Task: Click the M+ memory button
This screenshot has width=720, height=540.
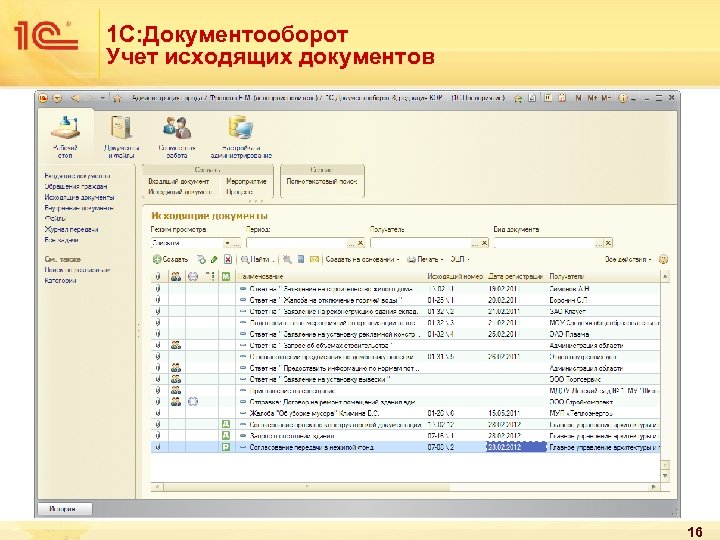Action: click(x=592, y=98)
